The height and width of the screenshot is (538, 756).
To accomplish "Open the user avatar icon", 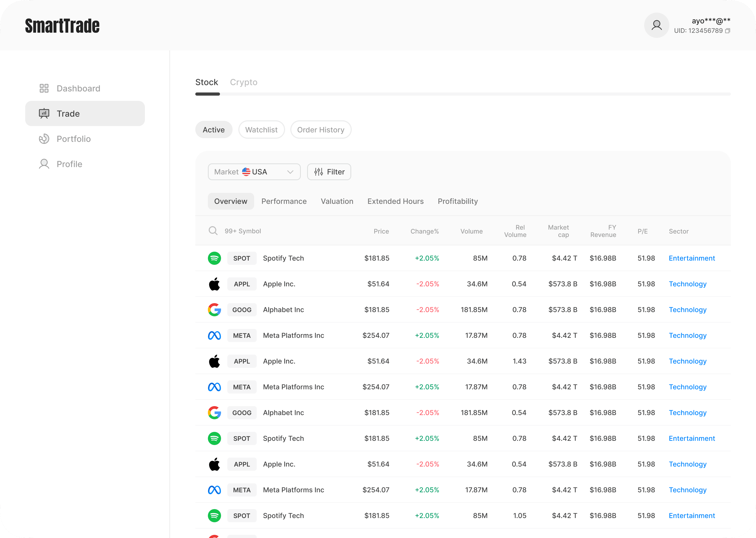I will click(656, 25).
